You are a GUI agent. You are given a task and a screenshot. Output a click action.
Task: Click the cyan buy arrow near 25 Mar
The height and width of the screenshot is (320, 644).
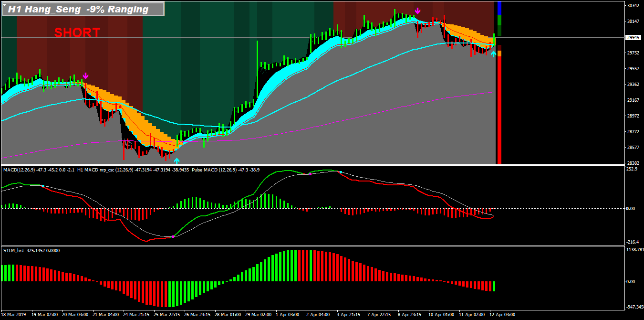(177, 161)
